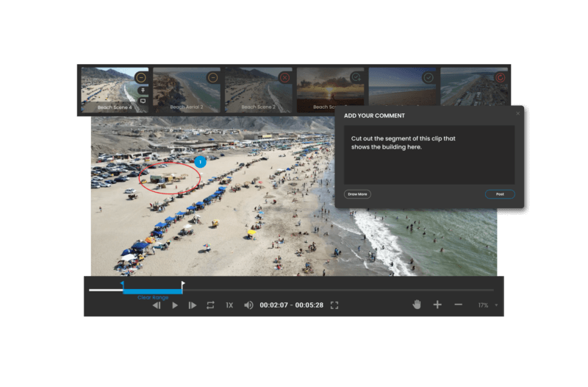Image resolution: width=588 pixels, height=387 pixels.
Task: Click the rejected X icon on Beach Scene 2
Action: [x=284, y=78]
